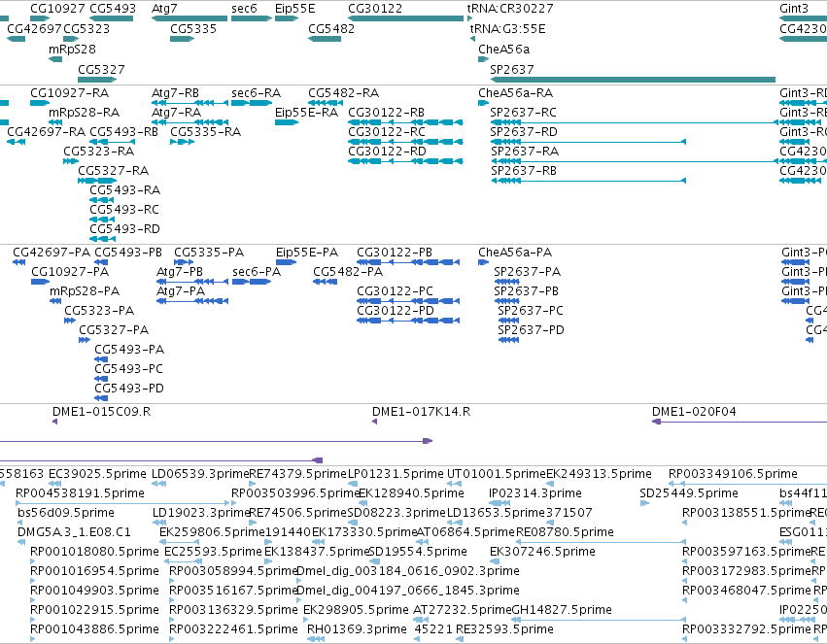Select the DME1-020F04 feature
Image resolution: width=827 pixels, height=644 pixels.
(x=740, y=422)
